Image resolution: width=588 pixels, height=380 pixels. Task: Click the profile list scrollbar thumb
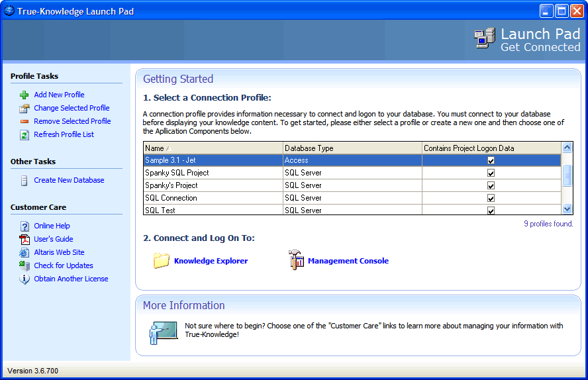pyautogui.click(x=567, y=175)
